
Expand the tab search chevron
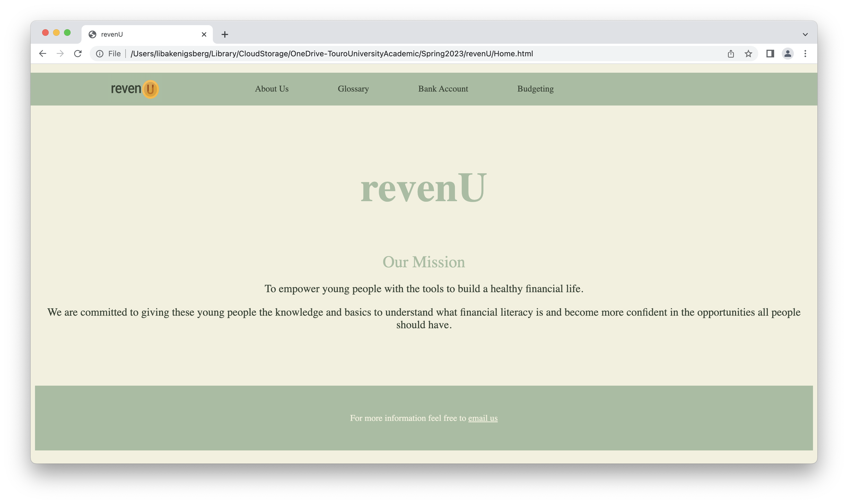tap(805, 34)
